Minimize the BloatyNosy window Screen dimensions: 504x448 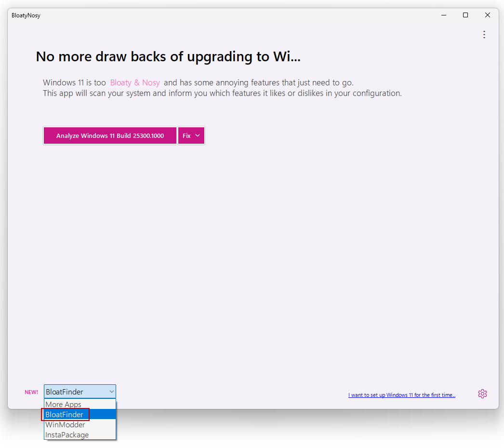[x=444, y=15]
